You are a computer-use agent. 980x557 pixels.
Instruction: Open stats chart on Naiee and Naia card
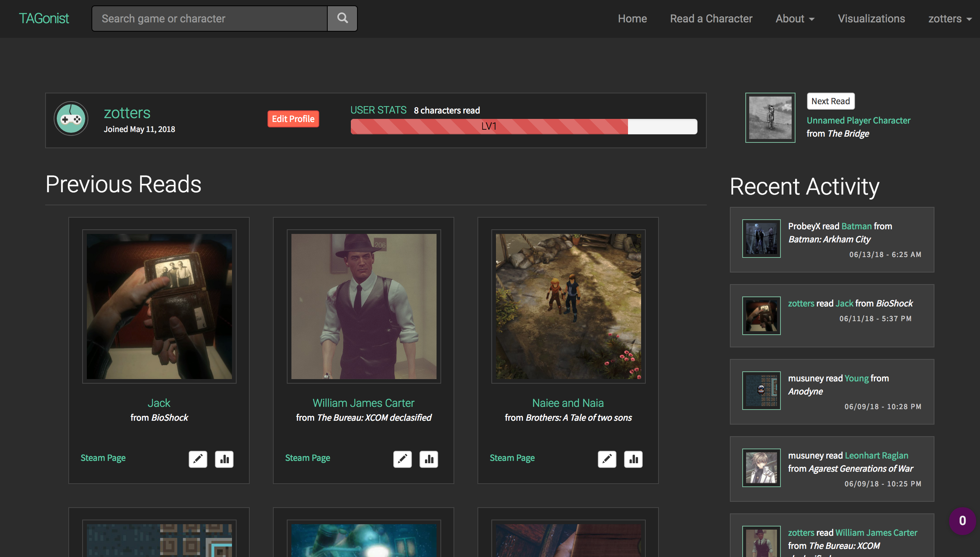click(633, 459)
